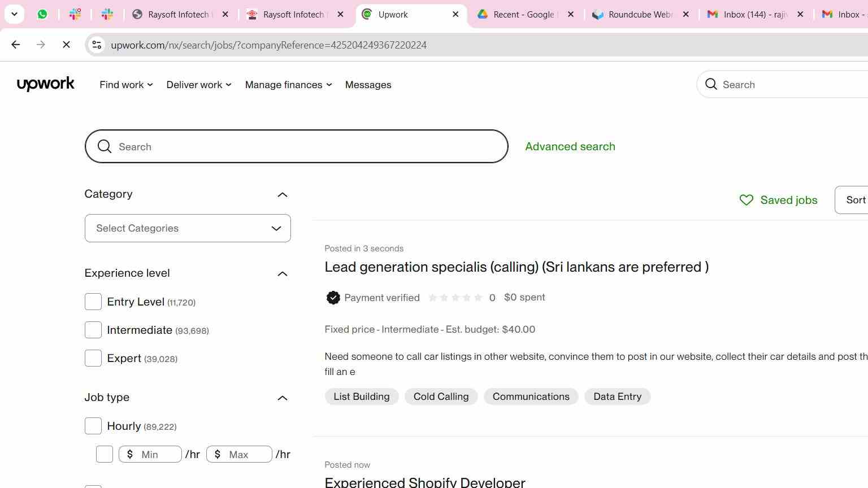The width and height of the screenshot is (868, 488).
Task: Click the Payment verified badge icon
Action: [x=333, y=298]
